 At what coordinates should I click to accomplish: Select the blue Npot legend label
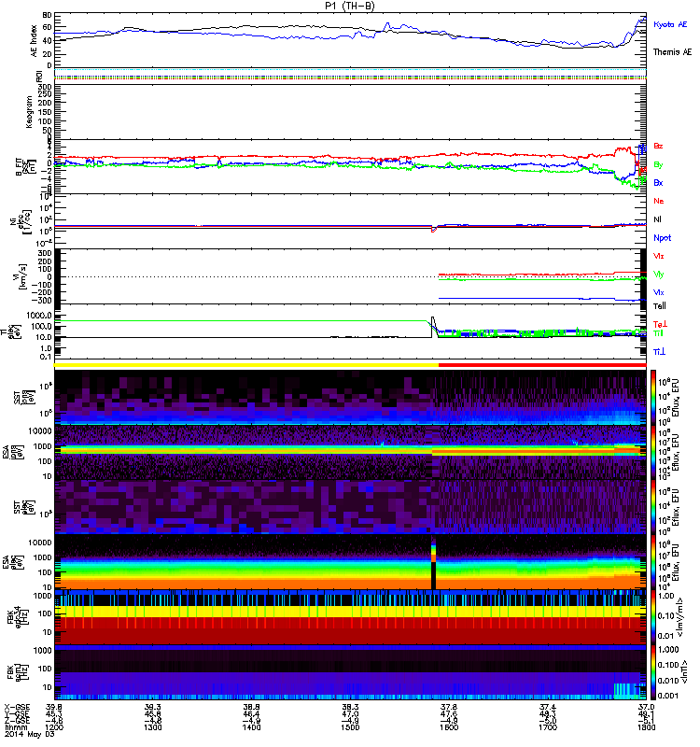(662, 238)
